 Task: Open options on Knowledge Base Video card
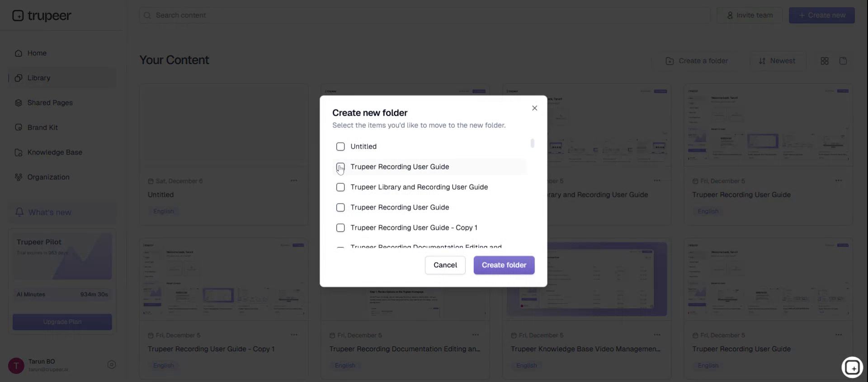pos(657,335)
